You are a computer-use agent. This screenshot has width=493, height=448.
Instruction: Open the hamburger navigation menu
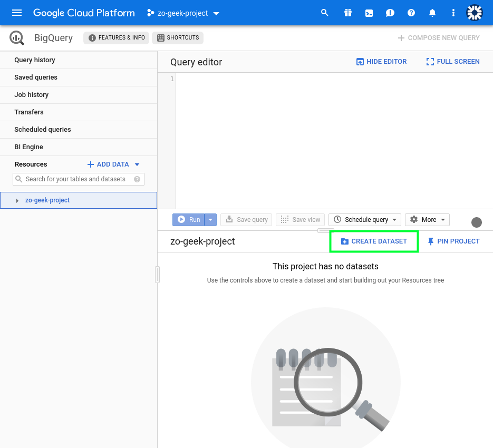[17, 13]
